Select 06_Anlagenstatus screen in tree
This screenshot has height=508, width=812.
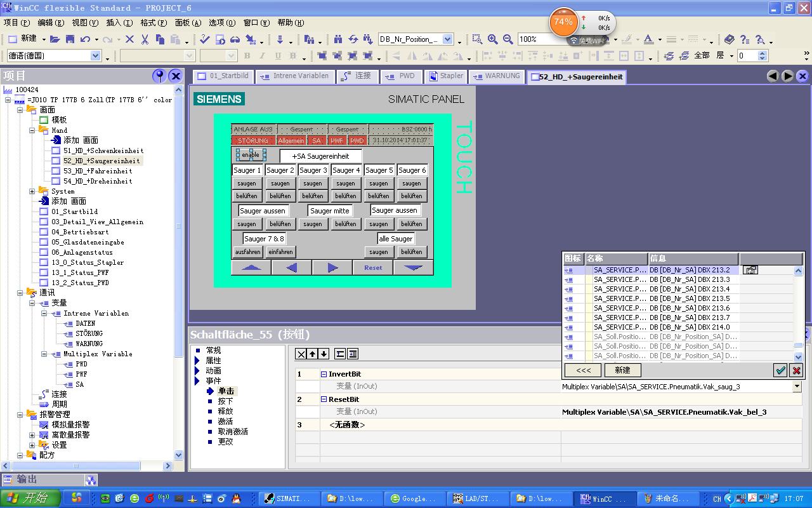(x=82, y=252)
